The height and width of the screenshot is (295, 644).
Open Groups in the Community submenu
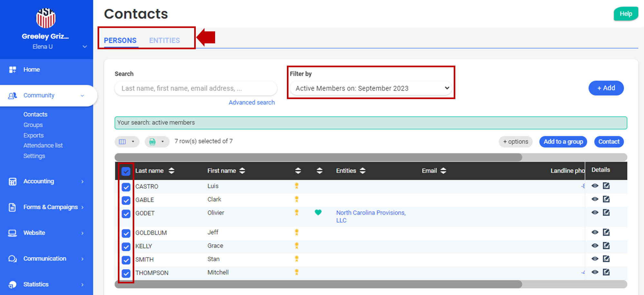[33, 125]
